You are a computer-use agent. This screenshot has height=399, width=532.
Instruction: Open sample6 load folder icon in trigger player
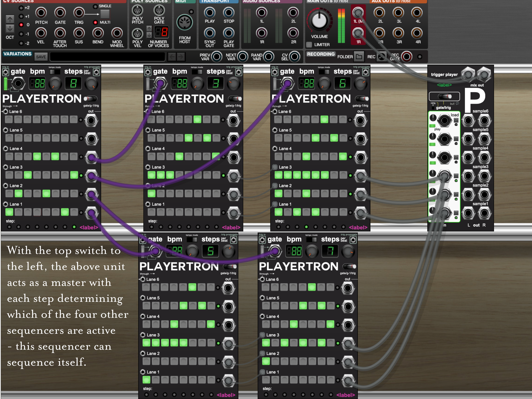coord(456,120)
